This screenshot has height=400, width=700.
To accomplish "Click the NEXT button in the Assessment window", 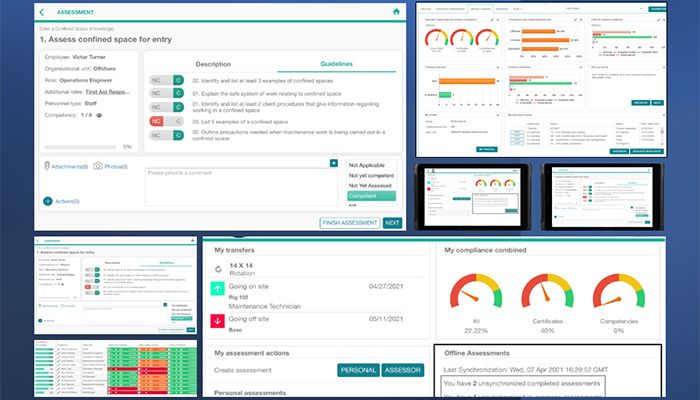I will point(392,223).
